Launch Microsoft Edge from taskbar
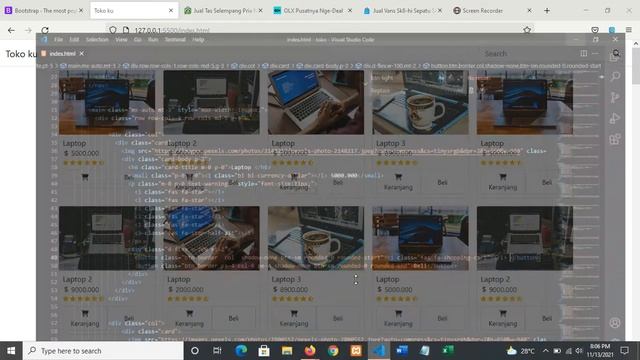 tap(241, 351)
